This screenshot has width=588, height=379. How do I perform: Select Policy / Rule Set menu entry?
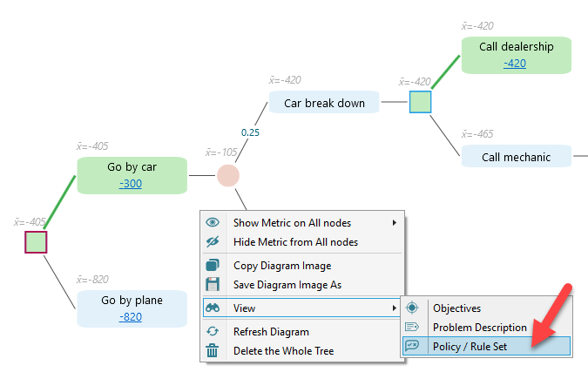tap(479, 346)
